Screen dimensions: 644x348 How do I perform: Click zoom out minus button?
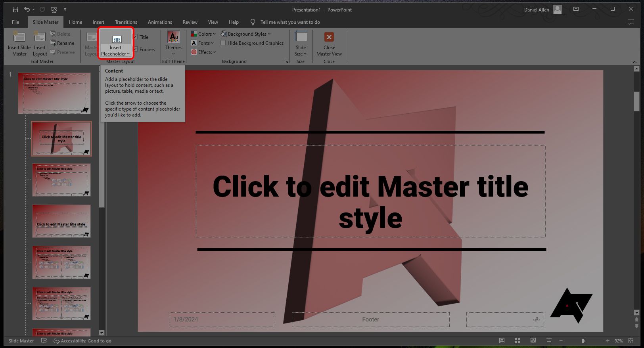point(561,341)
